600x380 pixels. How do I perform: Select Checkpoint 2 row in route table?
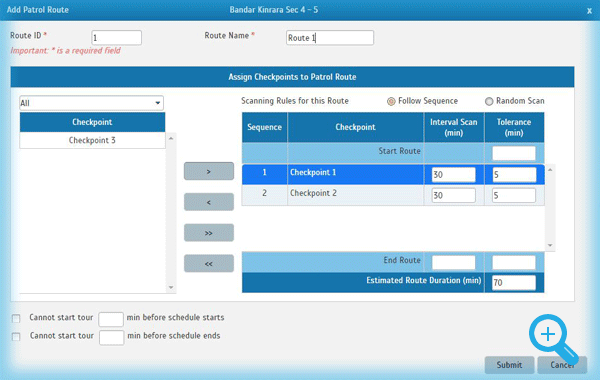click(393, 195)
